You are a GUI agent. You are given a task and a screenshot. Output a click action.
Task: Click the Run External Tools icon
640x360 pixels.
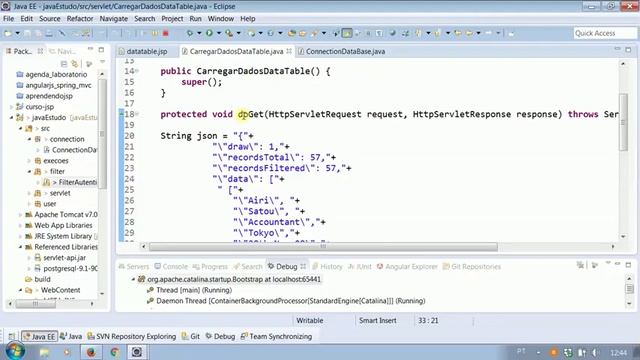[x=229, y=33]
